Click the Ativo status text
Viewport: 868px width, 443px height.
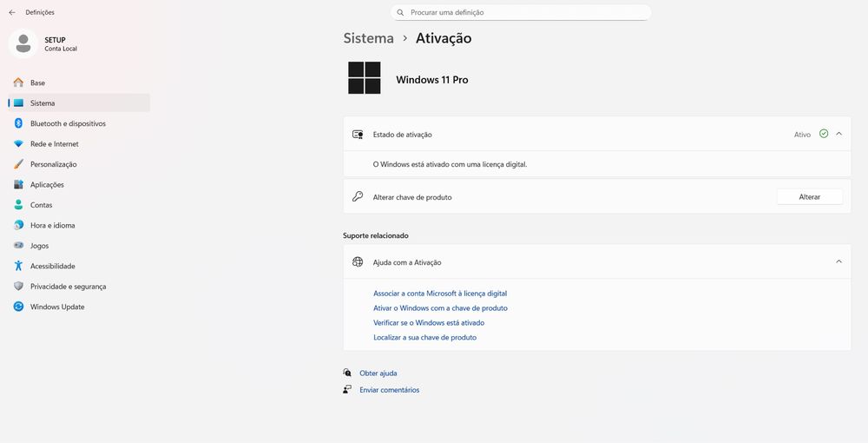tap(802, 135)
